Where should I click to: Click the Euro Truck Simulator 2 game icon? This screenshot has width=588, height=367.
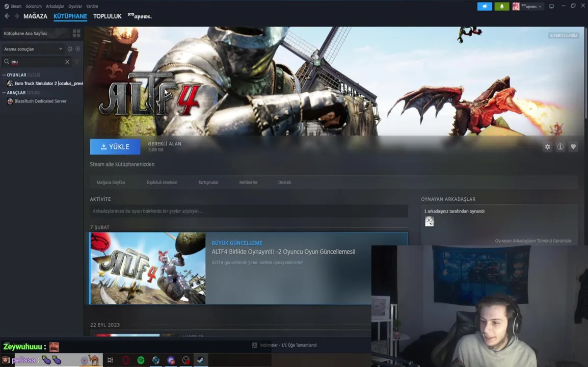(10, 83)
